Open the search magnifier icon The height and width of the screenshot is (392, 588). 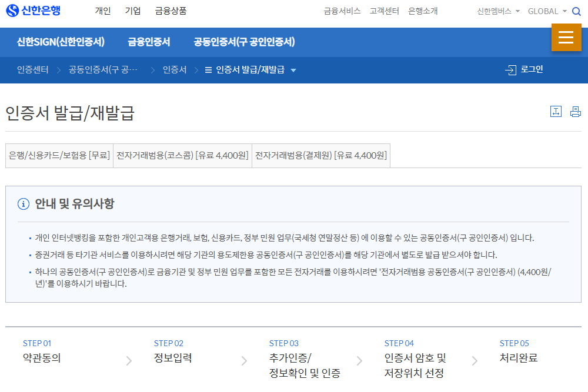[576, 12]
